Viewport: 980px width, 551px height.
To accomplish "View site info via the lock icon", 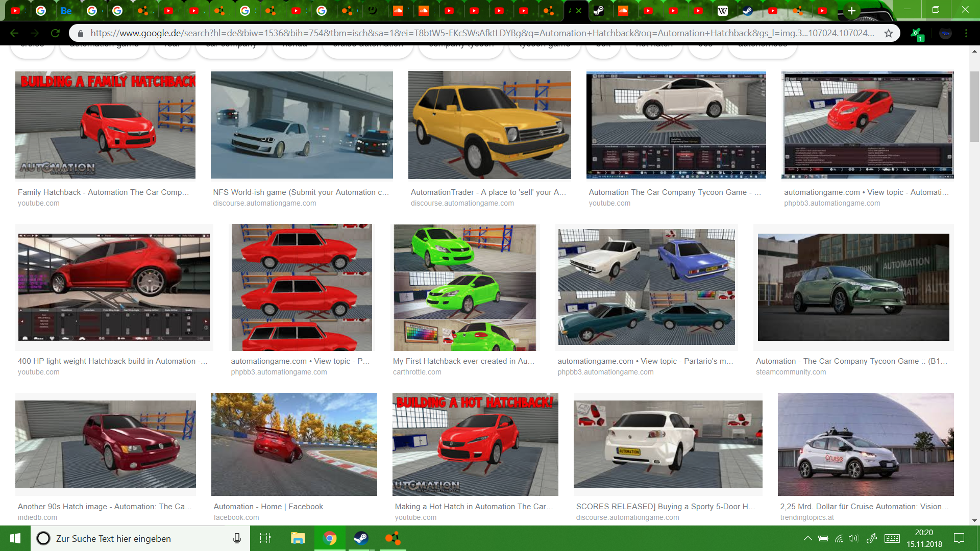I will tap(80, 33).
